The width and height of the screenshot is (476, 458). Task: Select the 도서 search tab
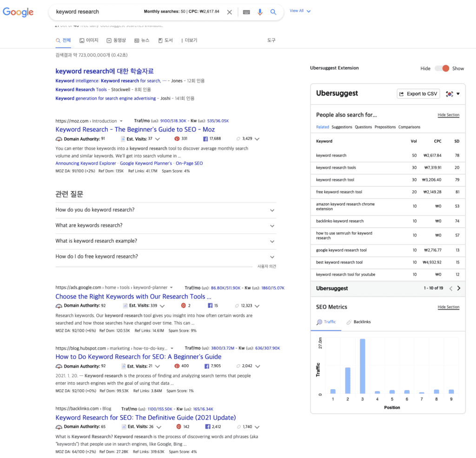point(165,40)
